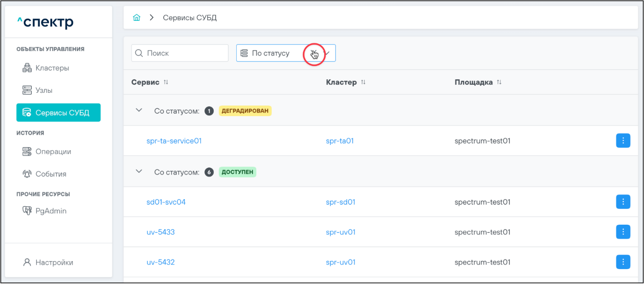Collapse the ДЕГРАДИРОВАН status group
Screen dimensions: 644x284
[138, 110]
